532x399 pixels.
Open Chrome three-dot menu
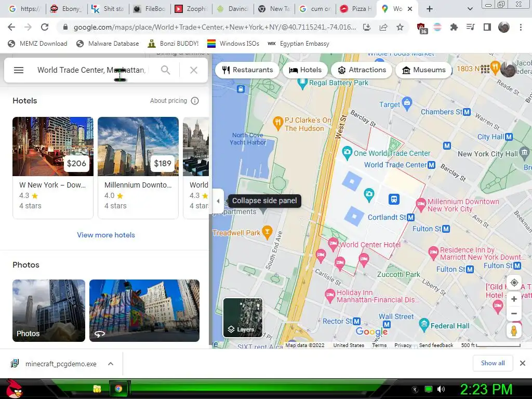click(521, 27)
